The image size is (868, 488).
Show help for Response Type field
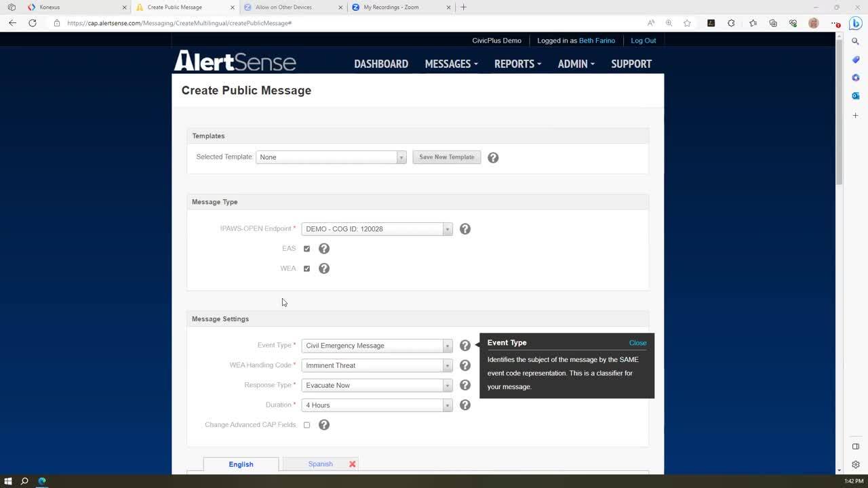[x=465, y=385]
